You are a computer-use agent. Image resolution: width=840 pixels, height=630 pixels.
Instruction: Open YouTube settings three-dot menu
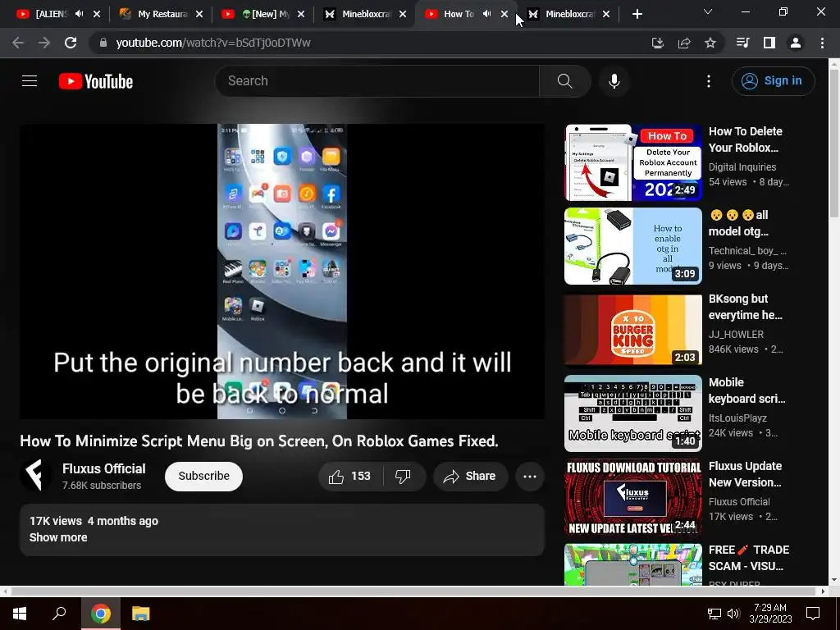click(x=709, y=81)
